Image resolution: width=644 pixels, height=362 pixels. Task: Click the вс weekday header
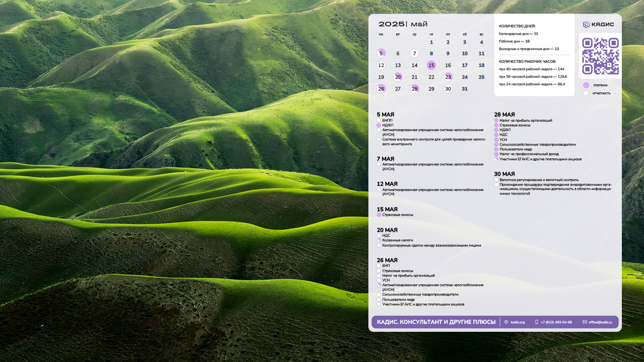[x=481, y=34]
